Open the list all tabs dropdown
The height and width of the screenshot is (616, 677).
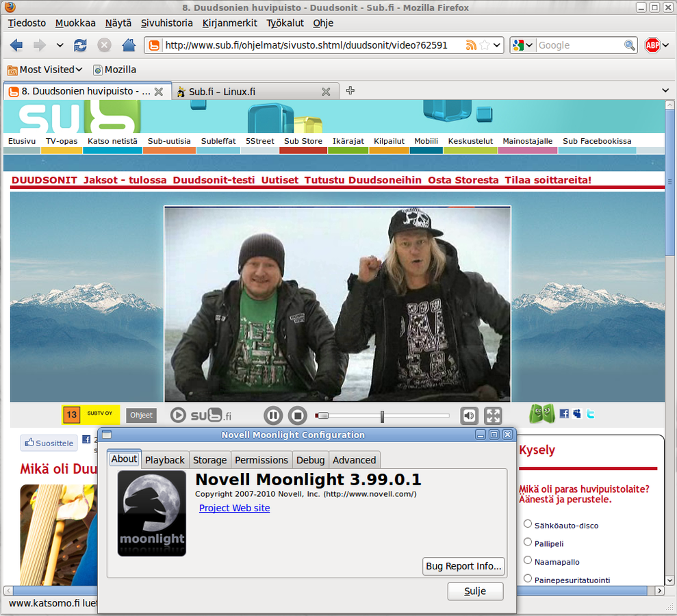point(665,90)
